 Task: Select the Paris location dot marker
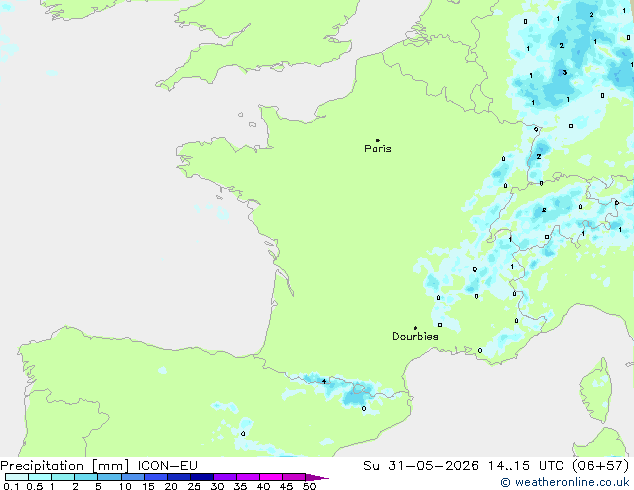(x=378, y=140)
